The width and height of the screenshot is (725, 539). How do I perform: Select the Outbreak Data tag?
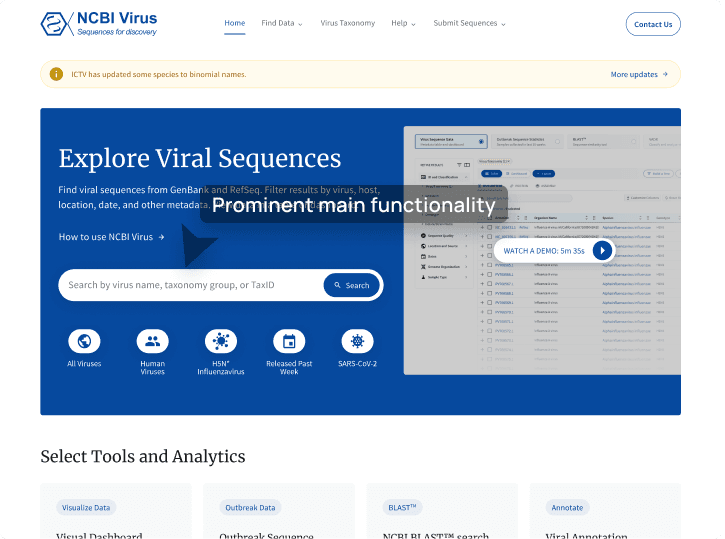pyautogui.click(x=250, y=508)
